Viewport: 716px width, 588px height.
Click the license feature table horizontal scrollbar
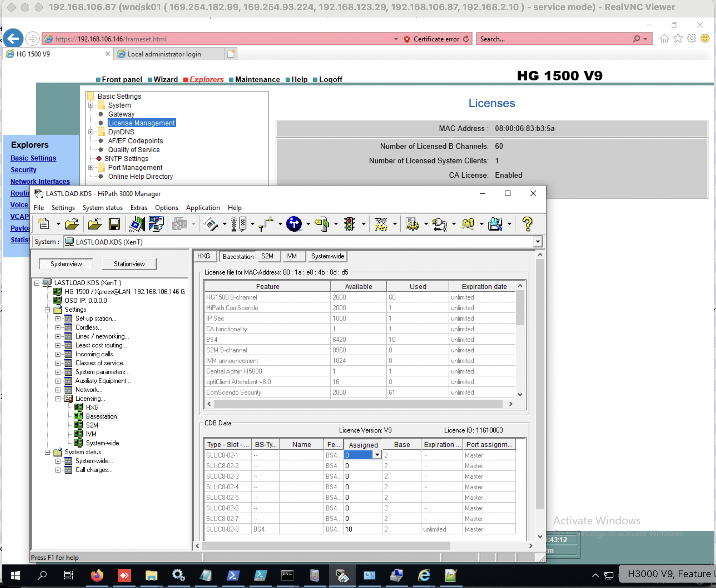360,404
